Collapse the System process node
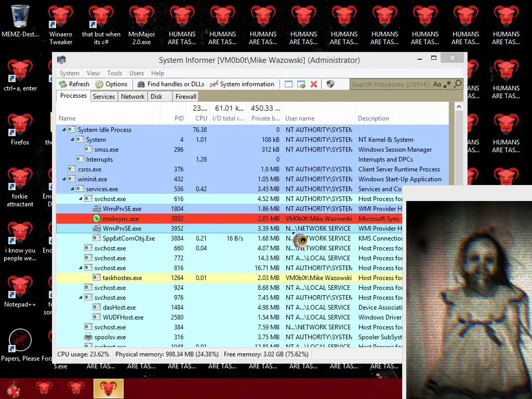This screenshot has height=399, width=532. (x=72, y=139)
